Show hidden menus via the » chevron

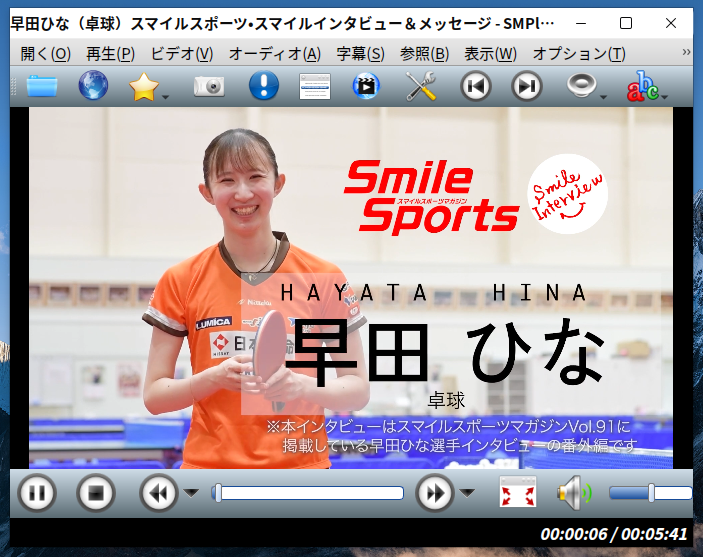[686, 52]
